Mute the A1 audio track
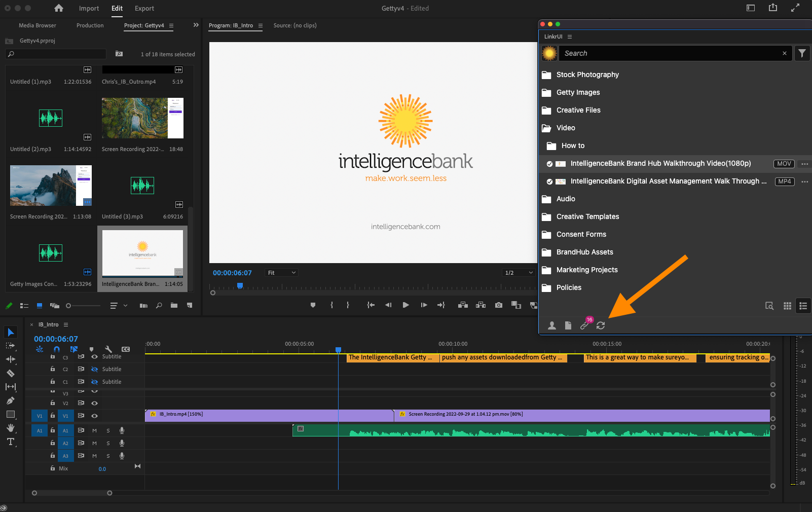The width and height of the screenshot is (812, 512). click(x=94, y=430)
